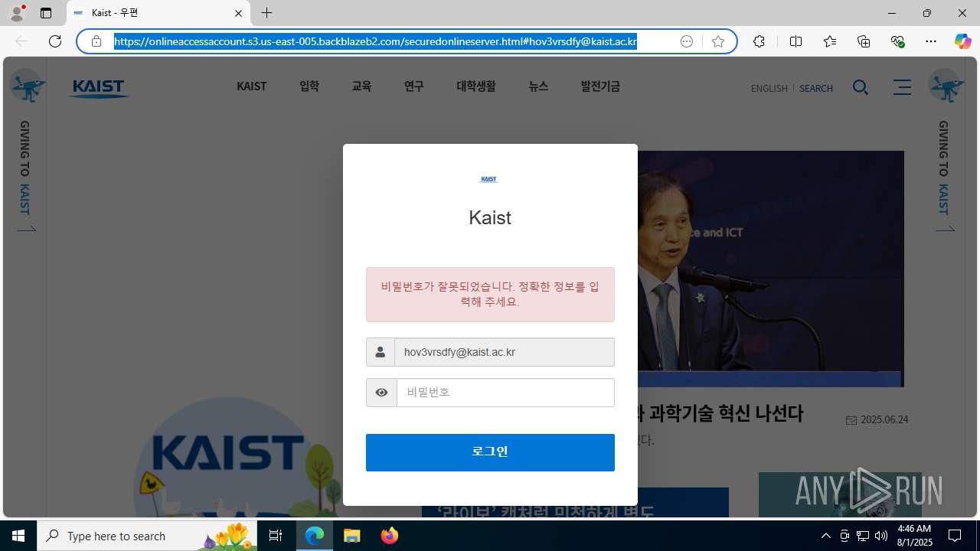Viewport: 980px width, 551px height.
Task: Add this page to favorites
Action: click(717, 41)
